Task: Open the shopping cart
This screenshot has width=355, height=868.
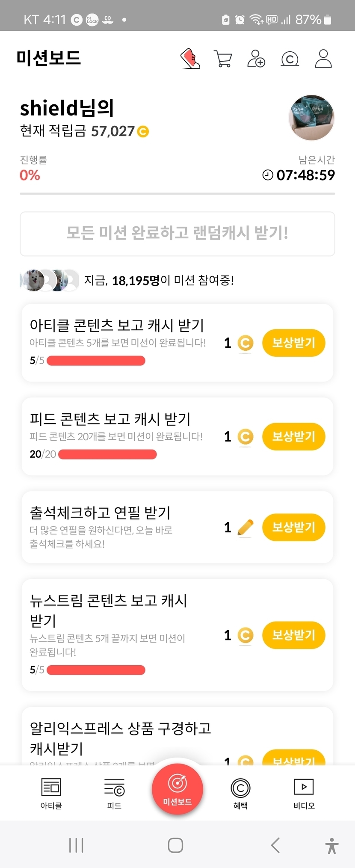Action: [x=223, y=59]
